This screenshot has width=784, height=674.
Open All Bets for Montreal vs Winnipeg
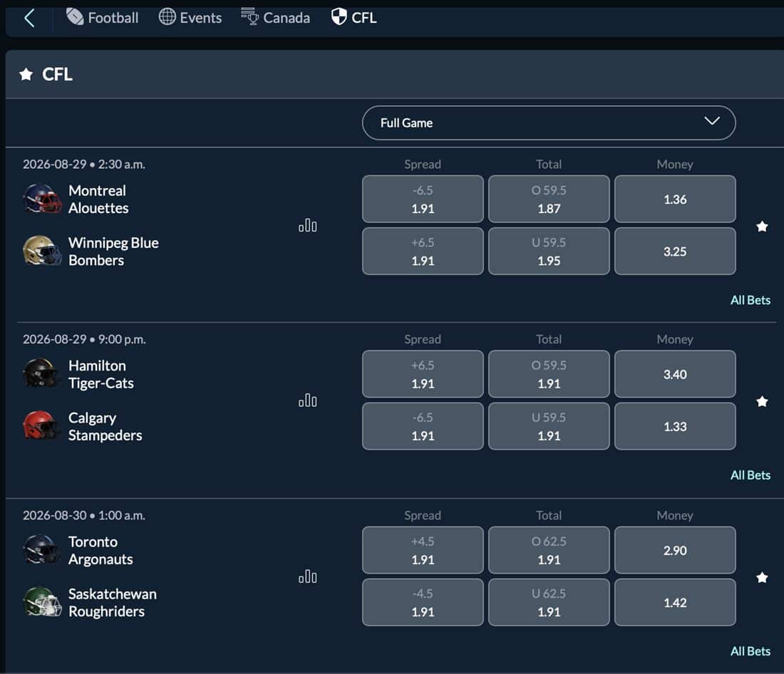coord(750,300)
